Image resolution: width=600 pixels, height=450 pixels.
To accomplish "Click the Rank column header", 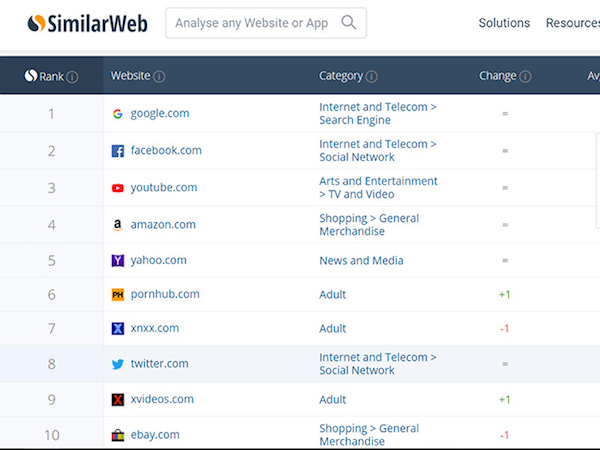I will 51,76.
